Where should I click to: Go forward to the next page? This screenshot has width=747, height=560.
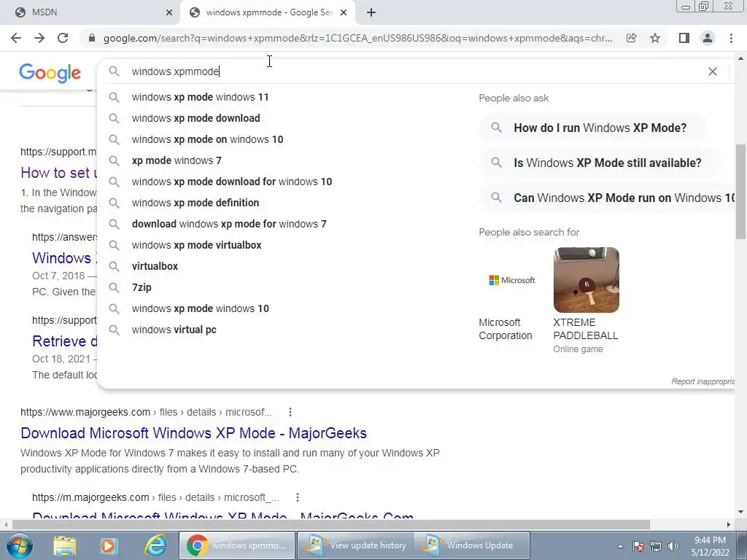pos(39,38)
